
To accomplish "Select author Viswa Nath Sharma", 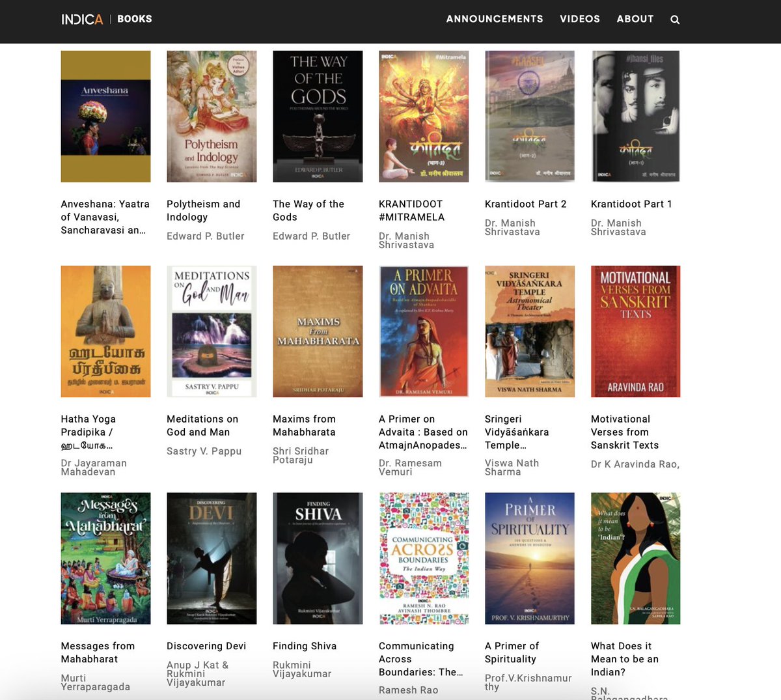I will 512,468.
